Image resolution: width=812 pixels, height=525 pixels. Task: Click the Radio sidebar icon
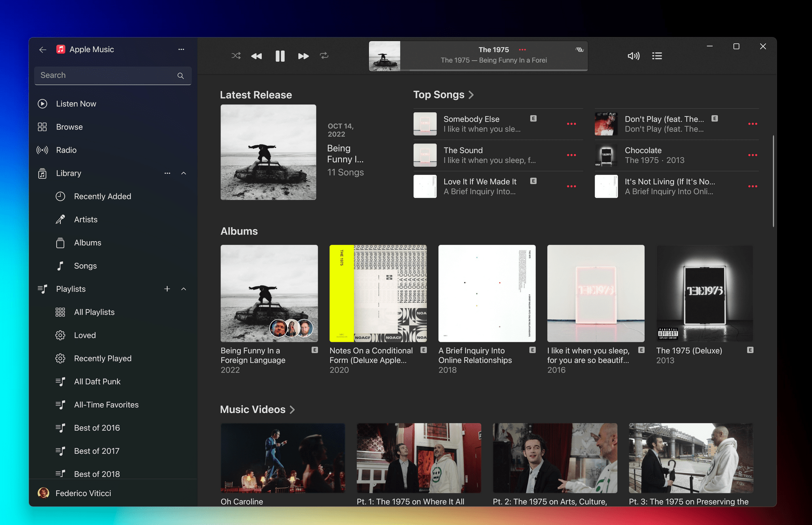tap(42, 150)
